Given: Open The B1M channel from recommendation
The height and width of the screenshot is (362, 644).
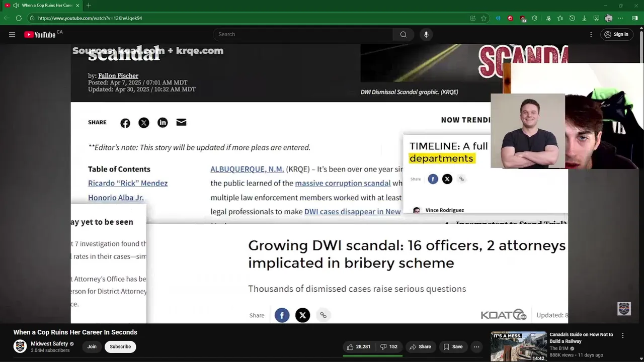Looking at the screenshot, I should 559,348.
